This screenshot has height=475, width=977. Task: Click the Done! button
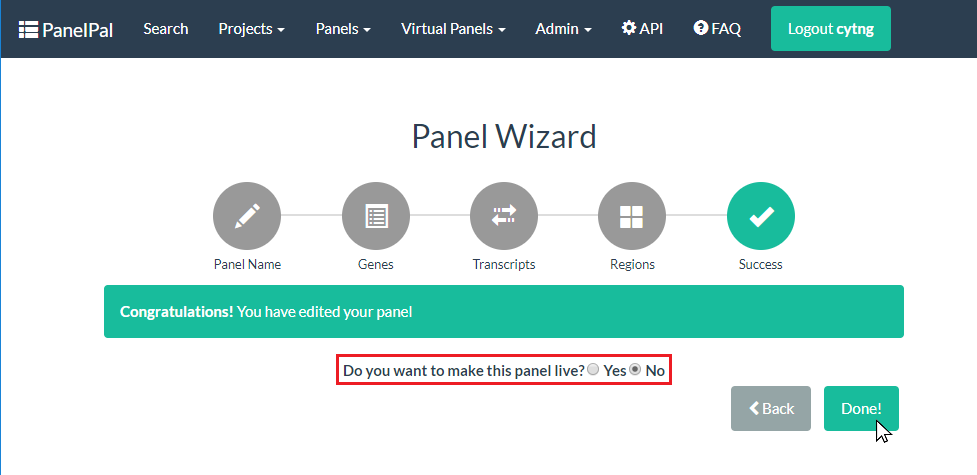click(861, 408)
